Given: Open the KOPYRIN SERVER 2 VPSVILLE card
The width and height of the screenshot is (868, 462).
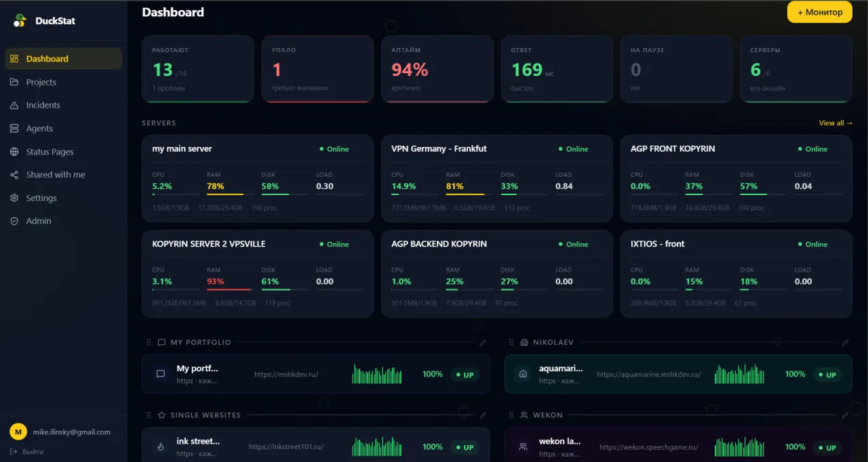Looking at the screenshot, I should pos(258,274).
